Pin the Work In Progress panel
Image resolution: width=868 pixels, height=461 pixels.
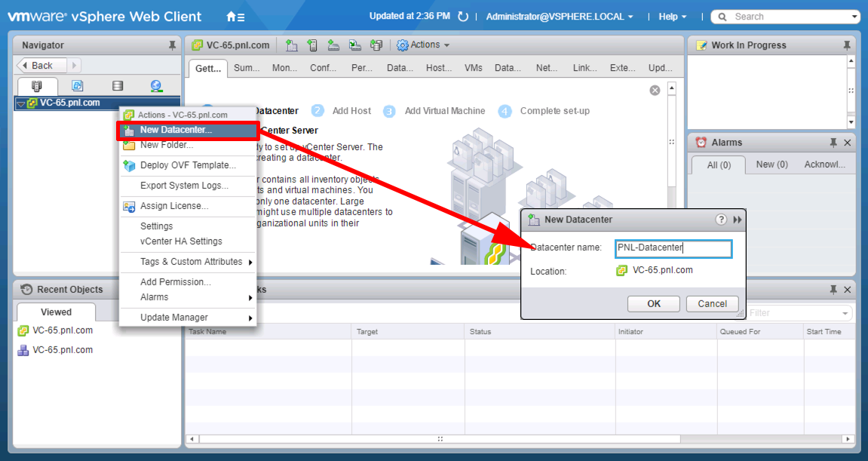pos(846,45)
